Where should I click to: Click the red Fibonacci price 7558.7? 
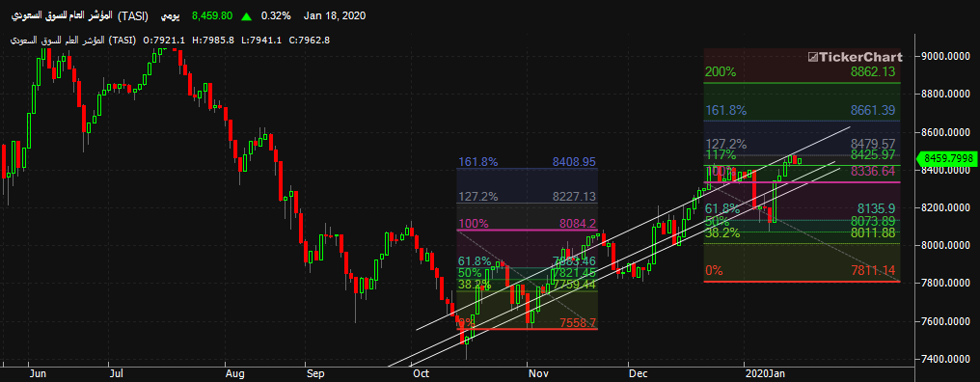tap(578, 322)
